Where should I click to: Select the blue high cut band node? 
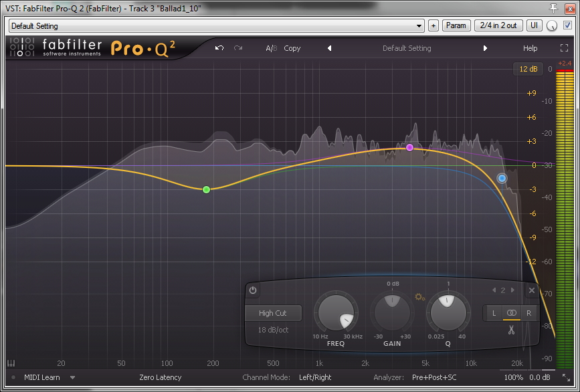click(x=502, y=179)
